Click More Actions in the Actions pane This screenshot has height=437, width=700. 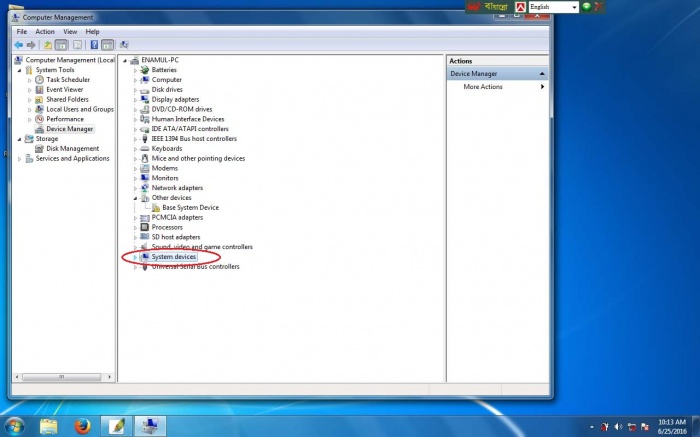pos(483,87)
